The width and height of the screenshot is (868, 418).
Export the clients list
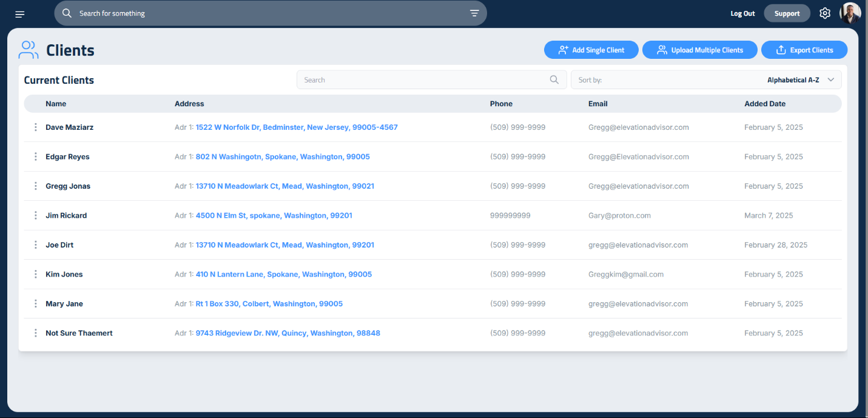click(804, 50)
